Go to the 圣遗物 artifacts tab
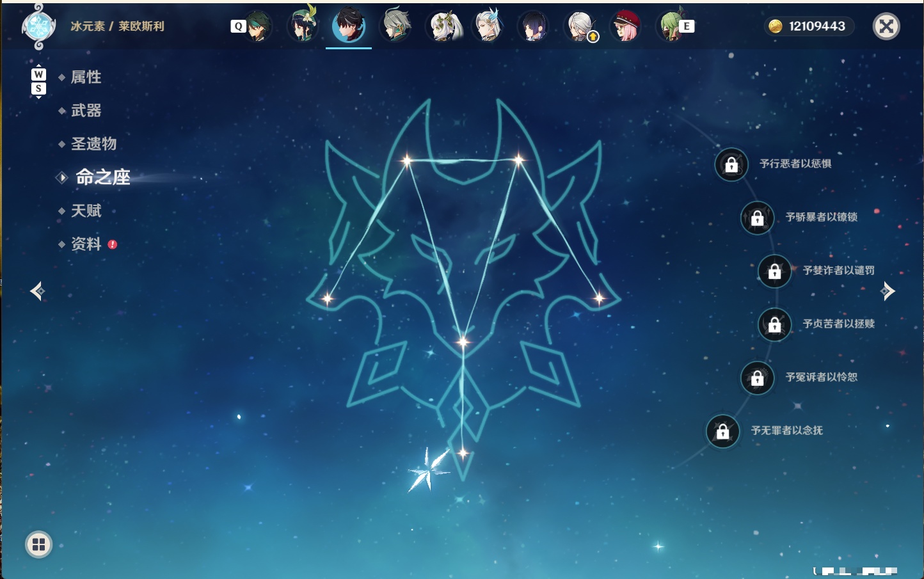The image size is (924, 579). click(93, 144)
